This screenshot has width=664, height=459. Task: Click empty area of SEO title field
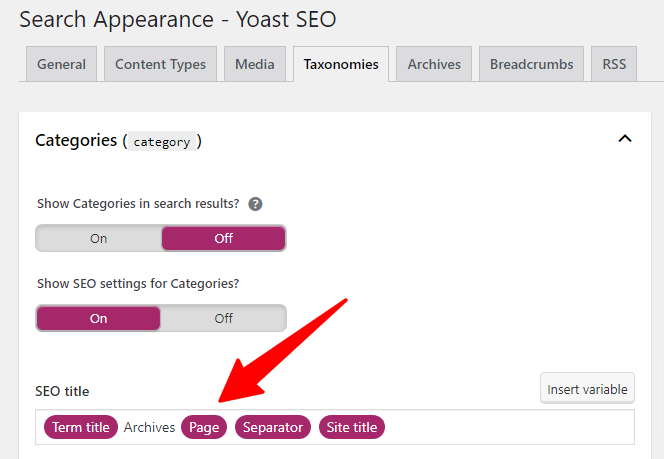click(x=508, y=427)
